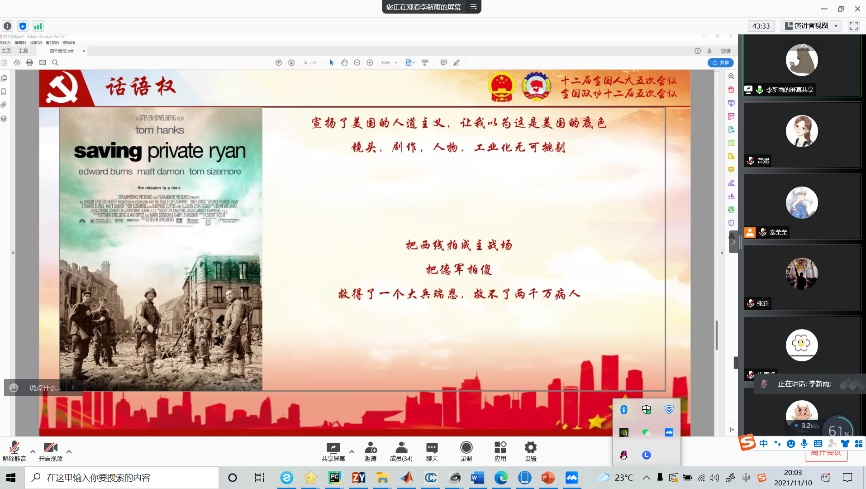Screen dimensions: 866x489
Task: Open the Invite participants icon
Action: [x=370, y=450]
